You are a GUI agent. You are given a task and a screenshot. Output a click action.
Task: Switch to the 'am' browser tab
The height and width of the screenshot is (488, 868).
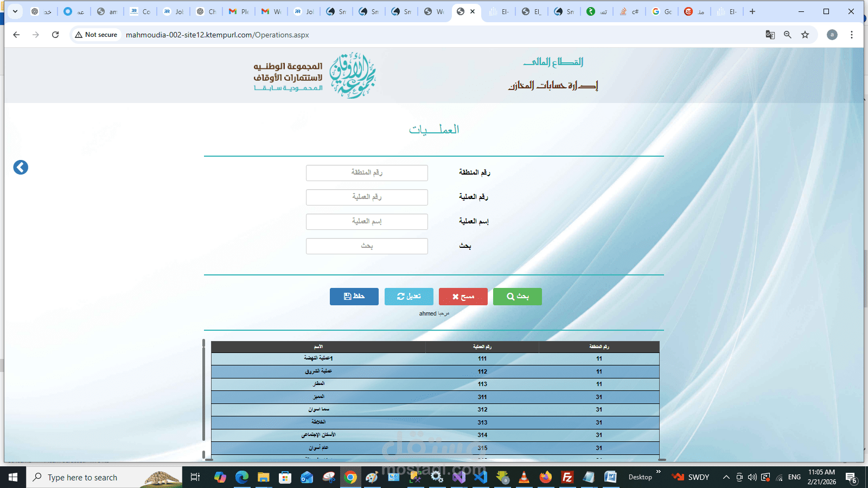tap(107, 11)
